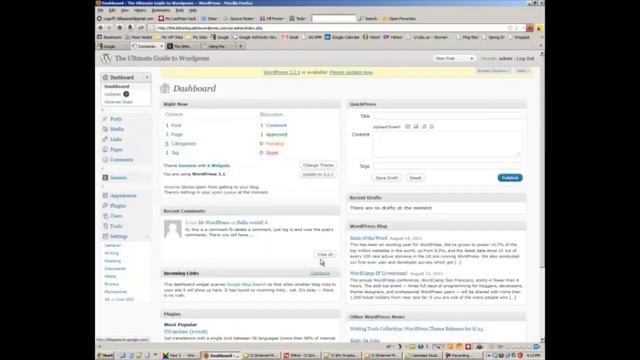Open Pages via its sidebar icon
This screenshot has width=640, height=360.
[x=105, y=149]
